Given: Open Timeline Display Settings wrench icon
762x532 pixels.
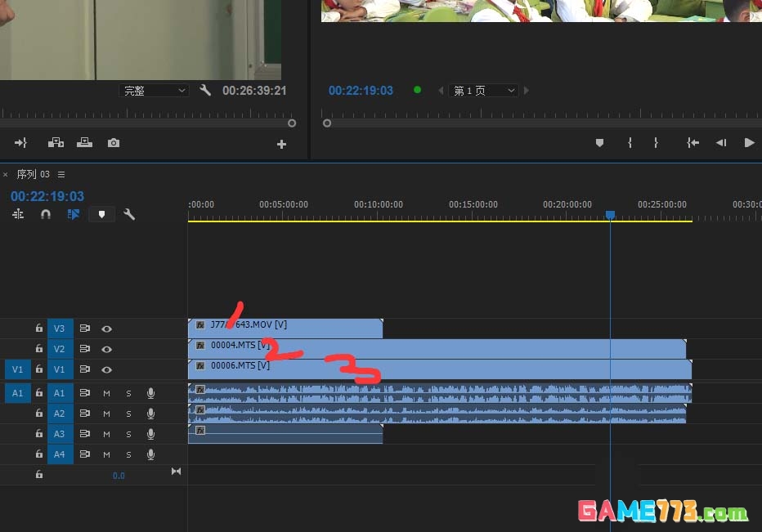Looking at the screenshot, I should 129,214.
